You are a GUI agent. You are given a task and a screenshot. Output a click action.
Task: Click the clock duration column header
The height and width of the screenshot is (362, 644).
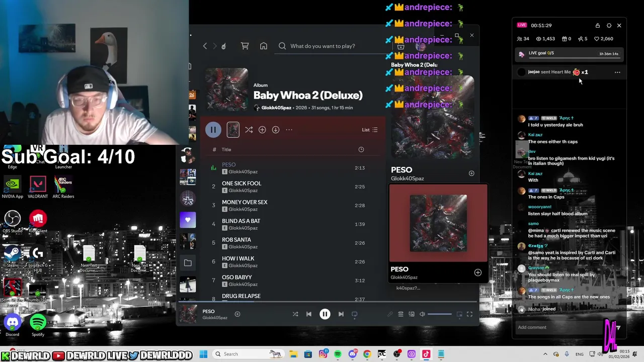(361, 149)
